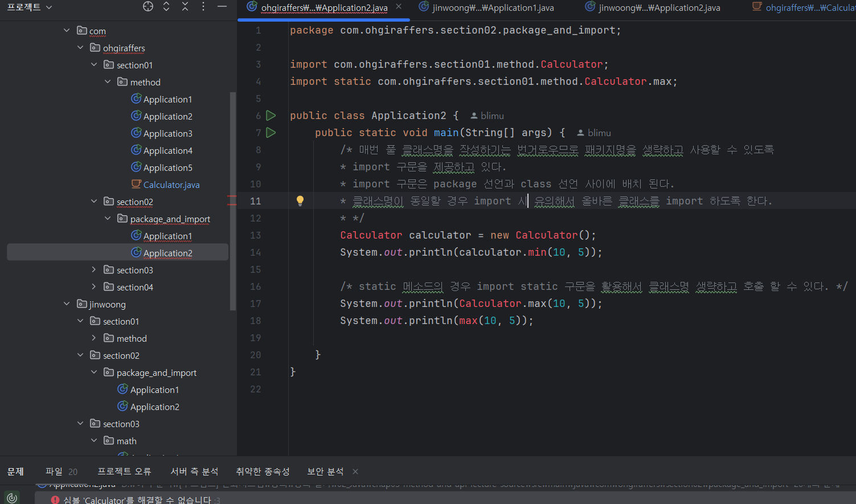This screenshot has height=504, width=856.
Task: Click the red error stripe marker beside section02
Action: (x=232, y=199)
